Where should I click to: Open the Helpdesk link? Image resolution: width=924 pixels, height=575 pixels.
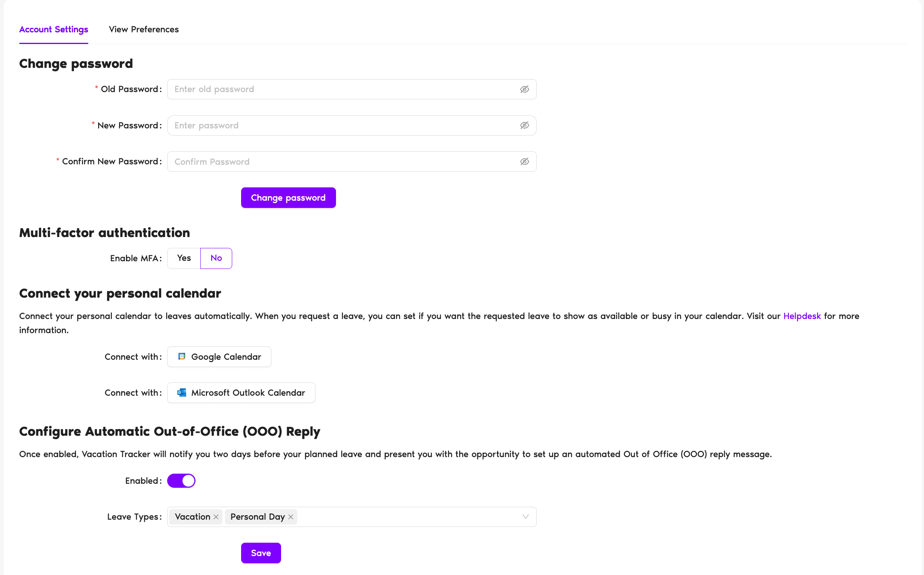click(802, 316)
